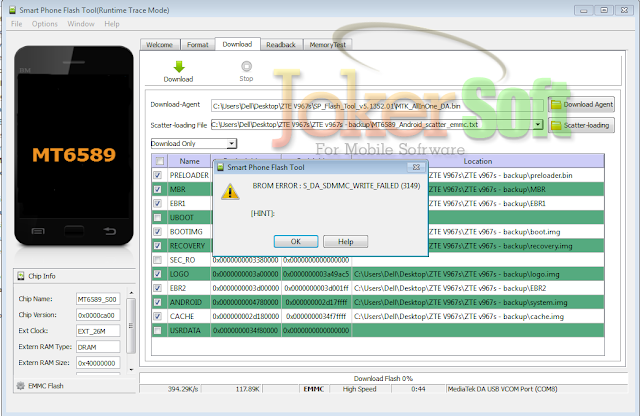Select the Download tab

[238, 44]
